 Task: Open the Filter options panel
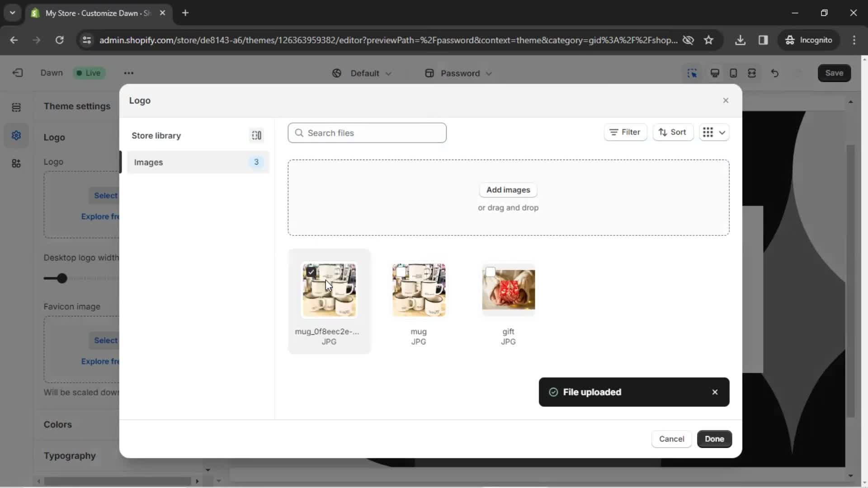click(626, 132)
